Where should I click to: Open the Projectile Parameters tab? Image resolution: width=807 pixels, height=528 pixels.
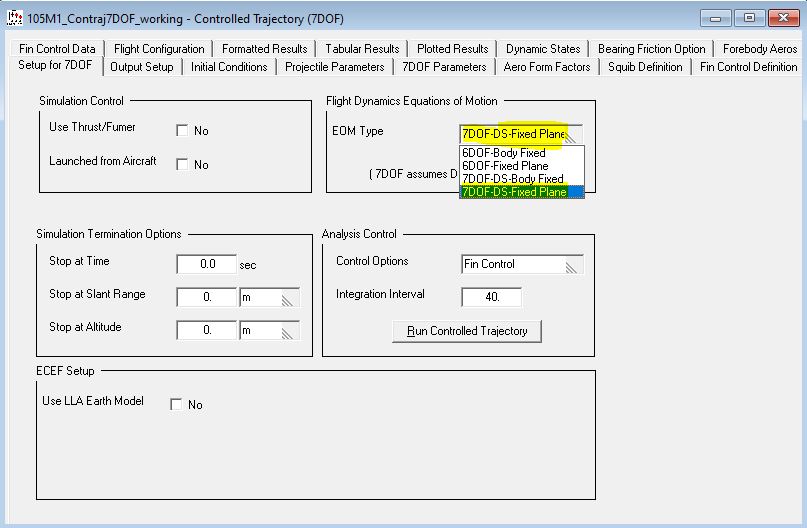pyautogui.click(x=334, y=67)
